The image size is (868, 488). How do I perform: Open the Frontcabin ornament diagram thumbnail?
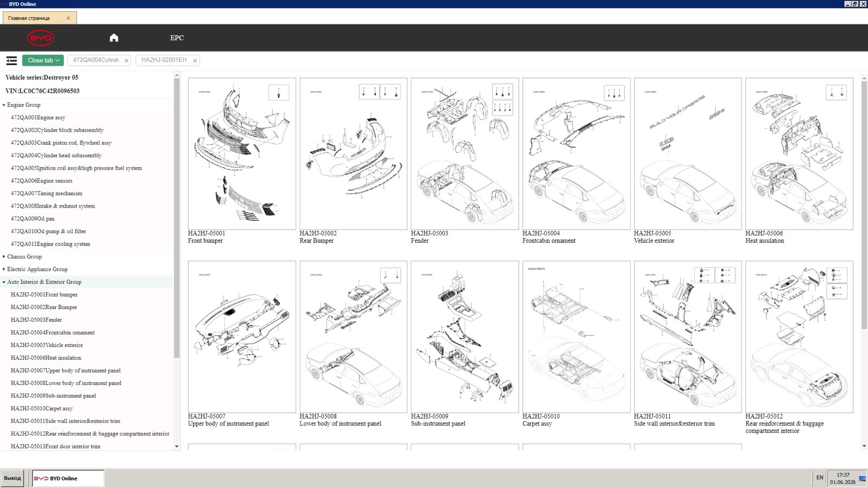click(576, 153)
